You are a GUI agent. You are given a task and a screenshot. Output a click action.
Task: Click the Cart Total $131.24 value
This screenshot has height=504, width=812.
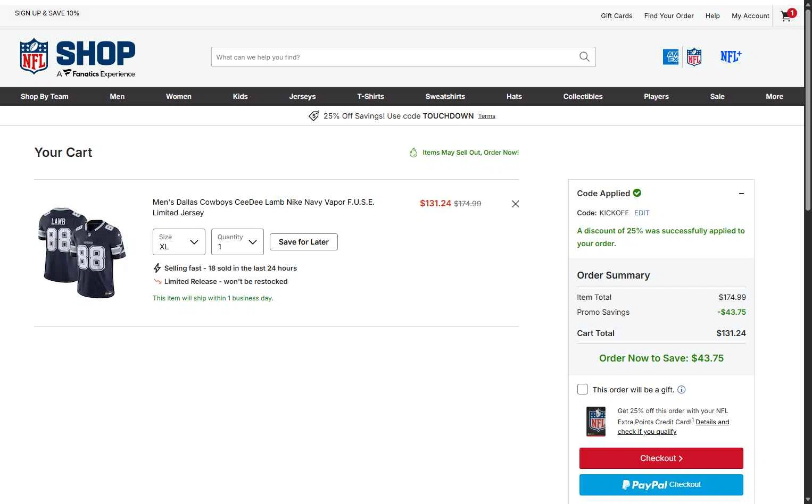(x=731, y=333)
